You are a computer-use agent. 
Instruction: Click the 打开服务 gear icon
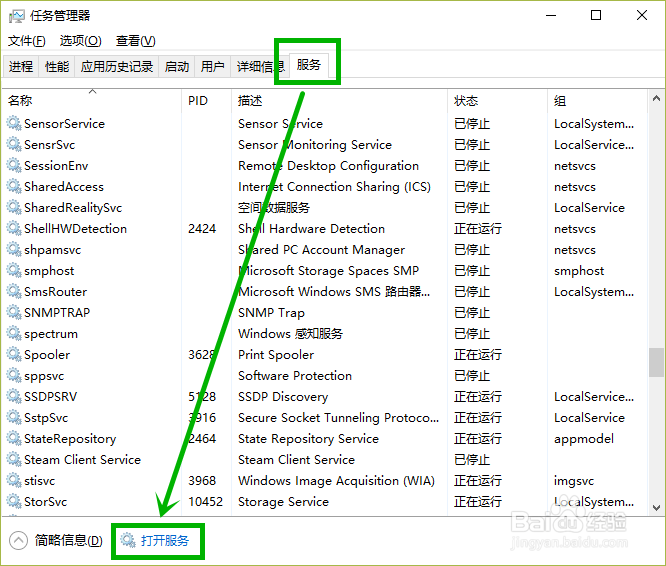click(x=127, y=541)
